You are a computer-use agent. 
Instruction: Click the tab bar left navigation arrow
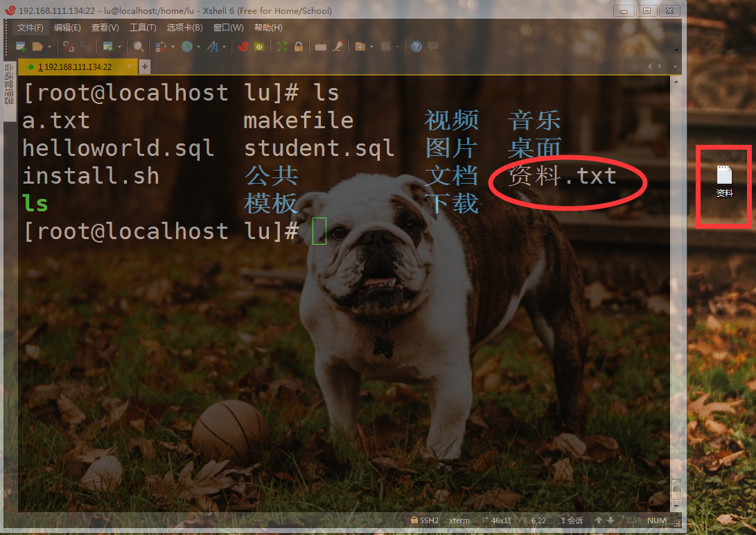pyautogui.click(x=649, y=66)
